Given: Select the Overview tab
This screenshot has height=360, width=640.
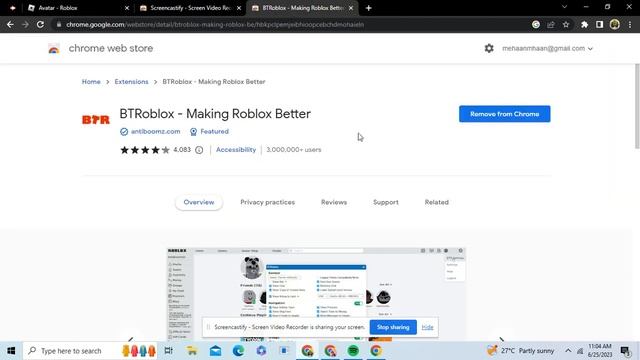Looking at the screenshot, I should [199, 202].
